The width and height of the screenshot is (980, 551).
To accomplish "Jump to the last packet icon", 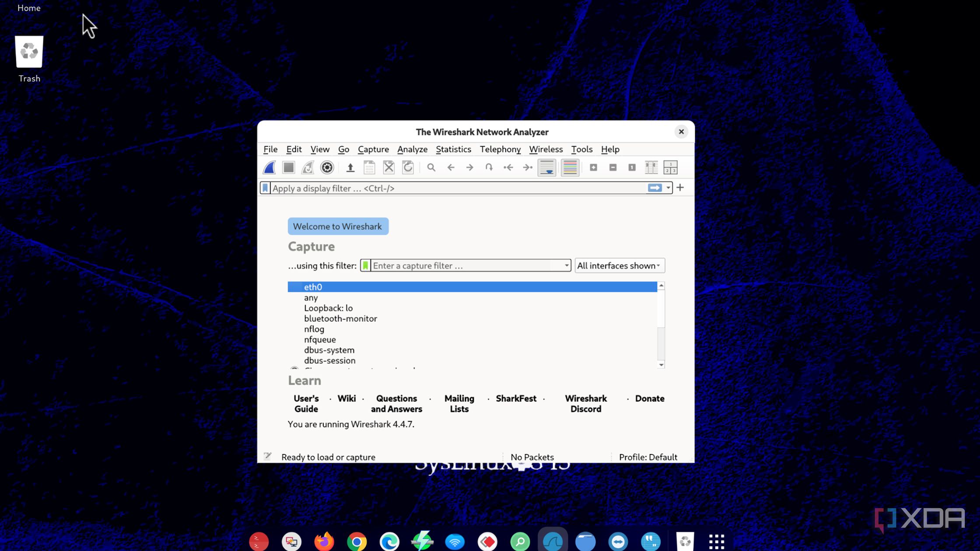I will (528, 167).
